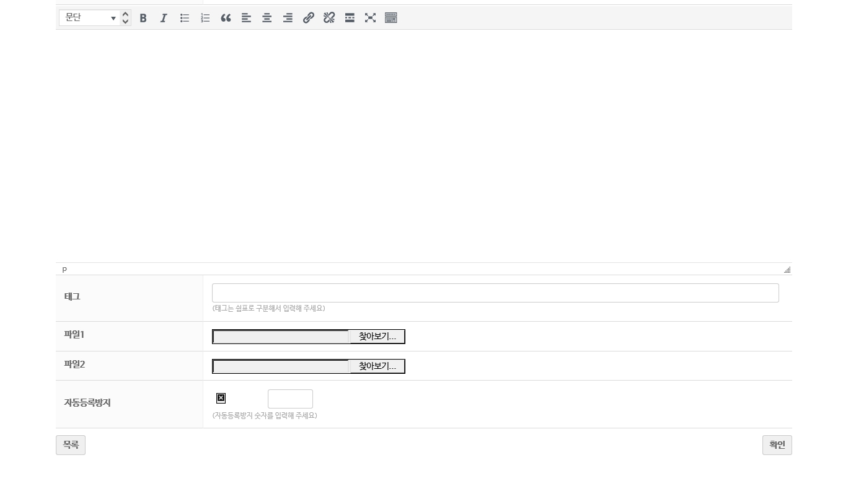Click the 태그 label
Viewport: 856px width, 504px height.
pos(73,297)
